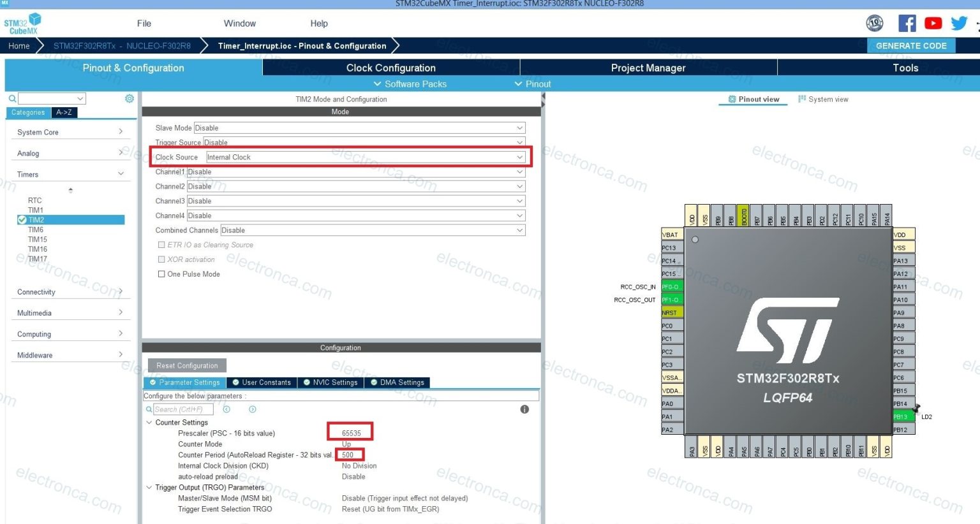Click the settings gear in categories panel
The height and width of the screenshot is (524, 980).
130,99
